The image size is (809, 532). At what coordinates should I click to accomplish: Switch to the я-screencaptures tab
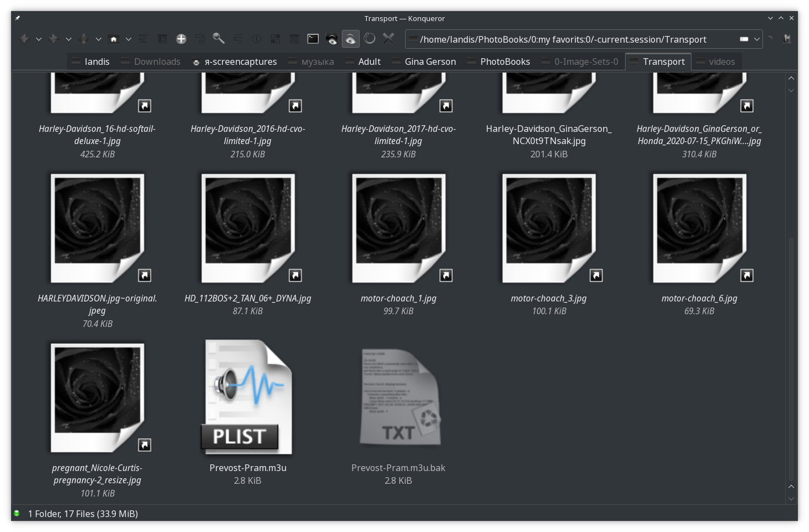[234, 62]
